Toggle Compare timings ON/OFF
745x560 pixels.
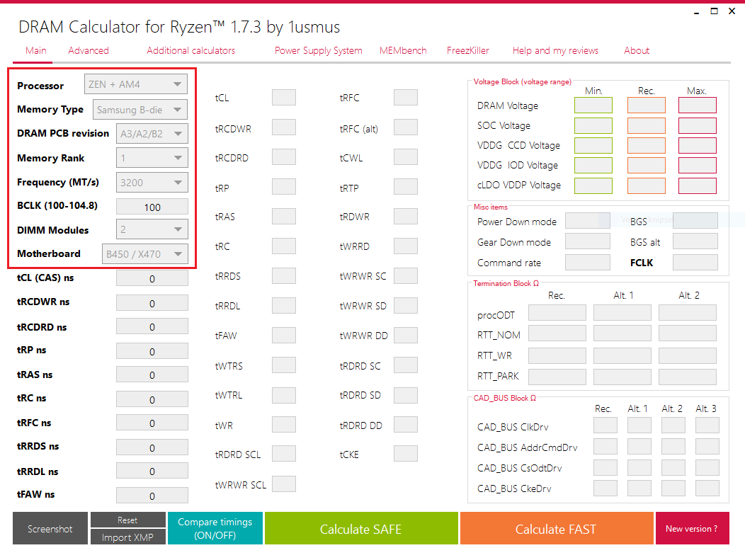point(215,529)
